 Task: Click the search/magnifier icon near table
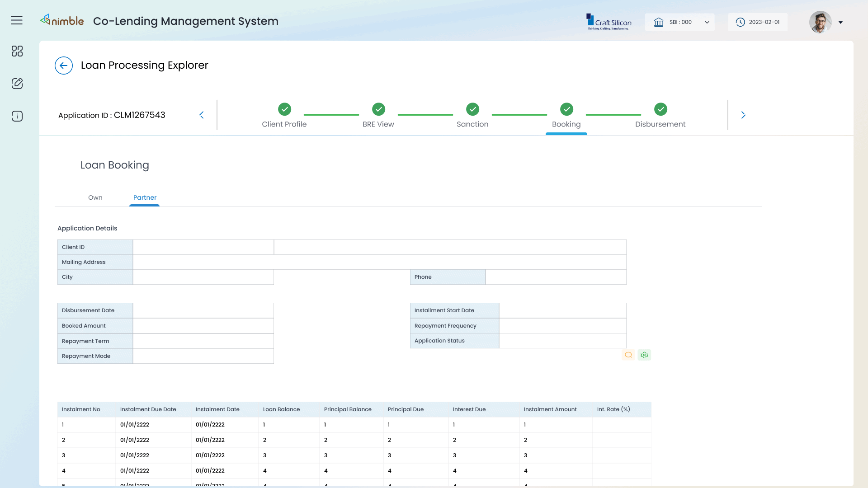pos(628,355)
